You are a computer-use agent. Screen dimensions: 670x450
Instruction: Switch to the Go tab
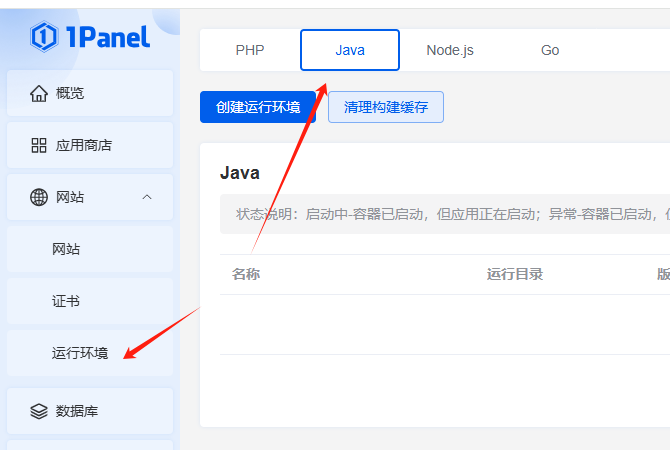point(550,50)
